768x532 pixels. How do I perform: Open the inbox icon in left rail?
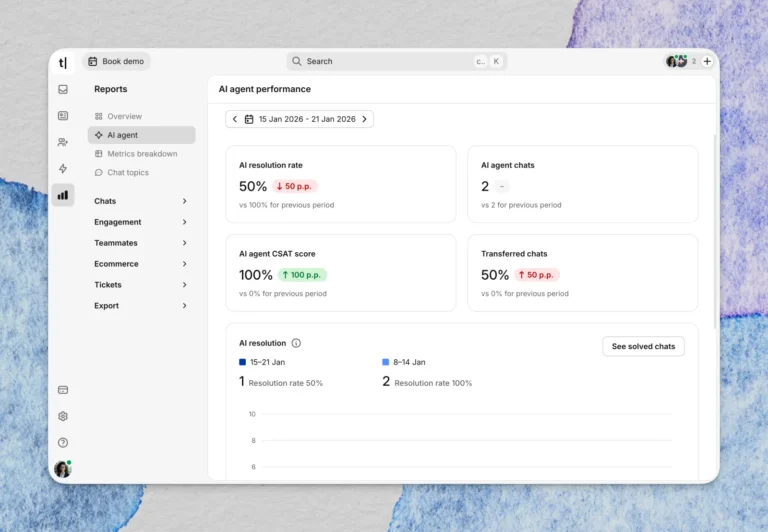pos(63,89)
